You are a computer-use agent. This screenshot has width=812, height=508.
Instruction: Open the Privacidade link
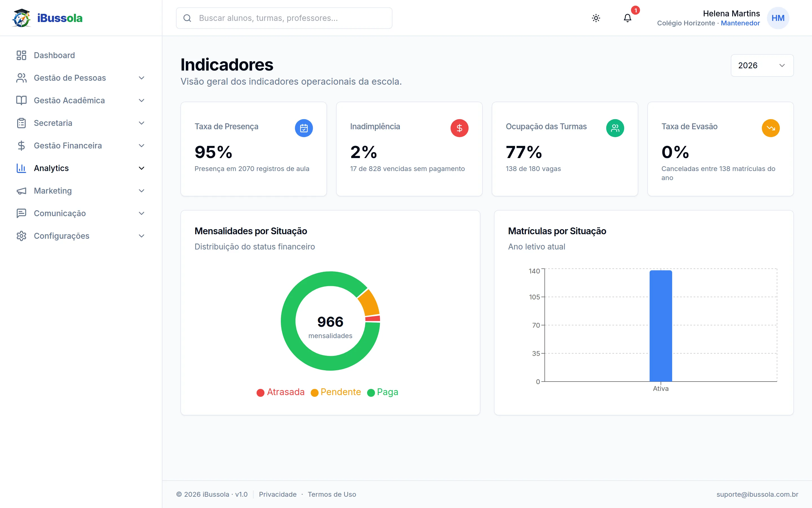(x=277, y=494)
